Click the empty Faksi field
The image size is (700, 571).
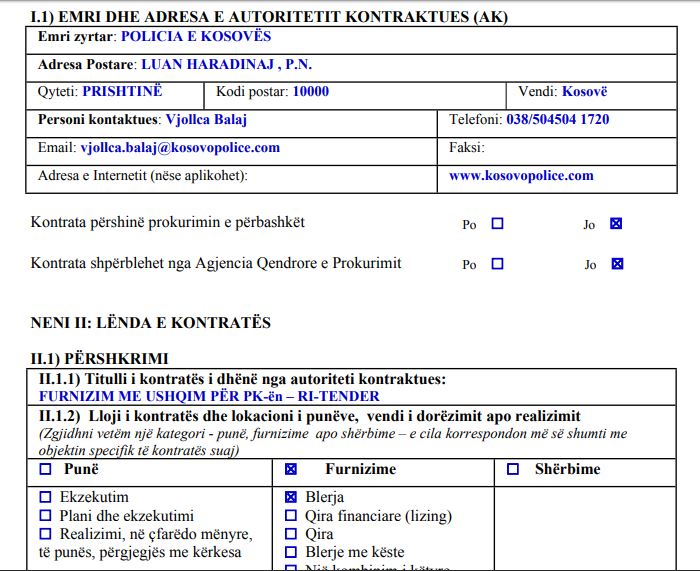click(x=580, y=148)
